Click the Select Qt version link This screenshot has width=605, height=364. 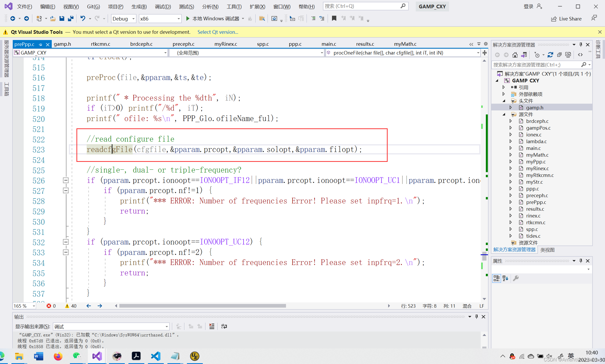click(218, 32)
